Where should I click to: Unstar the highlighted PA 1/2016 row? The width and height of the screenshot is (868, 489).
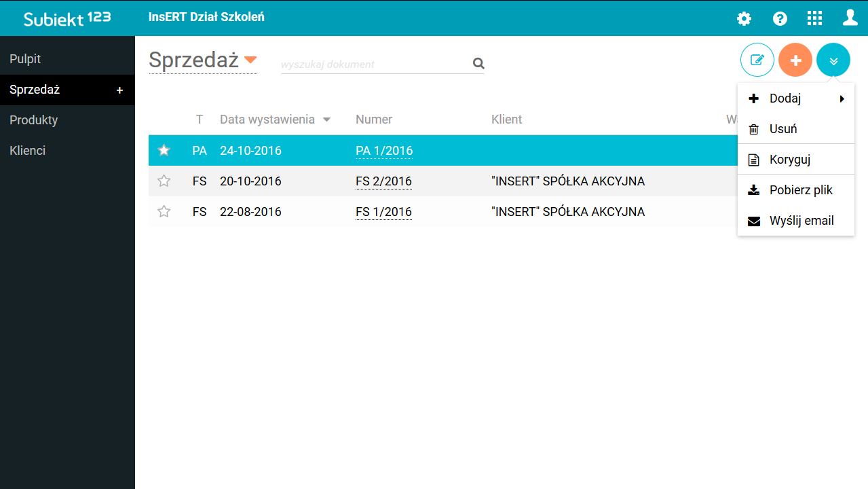[x=164, y=150]
